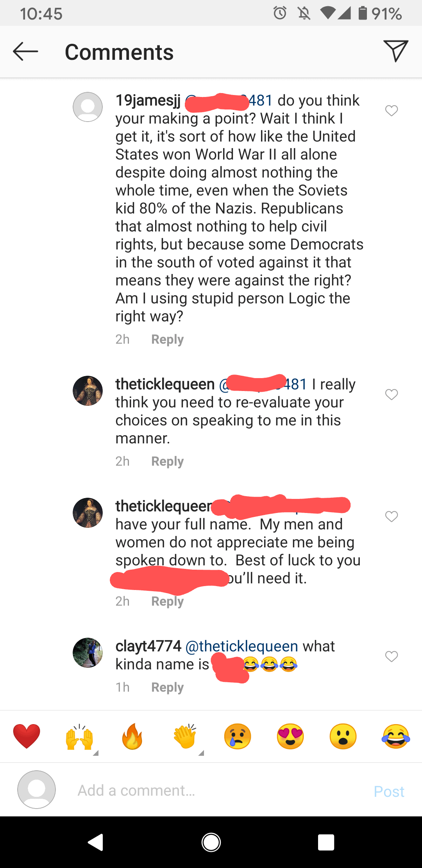React with the raised hands emoji
Screen dimensions: 422x868
[x=79, y=736]
